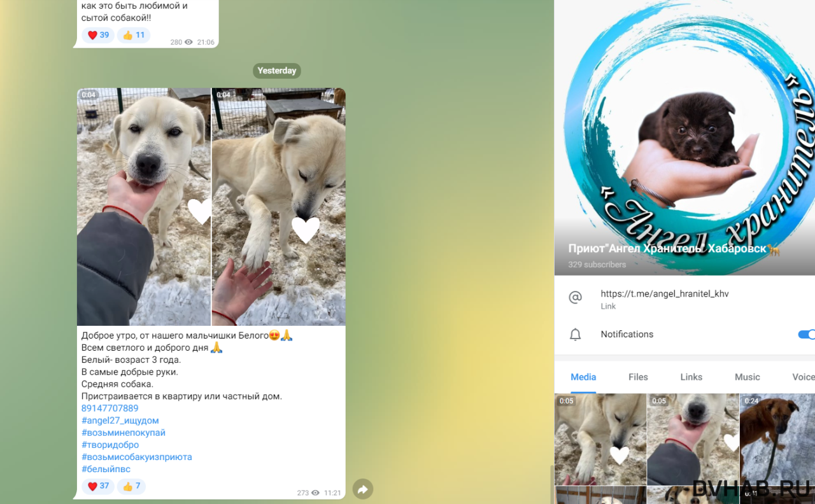Image resolution: width=815 pixels, height=504 pixels.
Task: Click heart reaction showing 39
Action: pos(98,35)
